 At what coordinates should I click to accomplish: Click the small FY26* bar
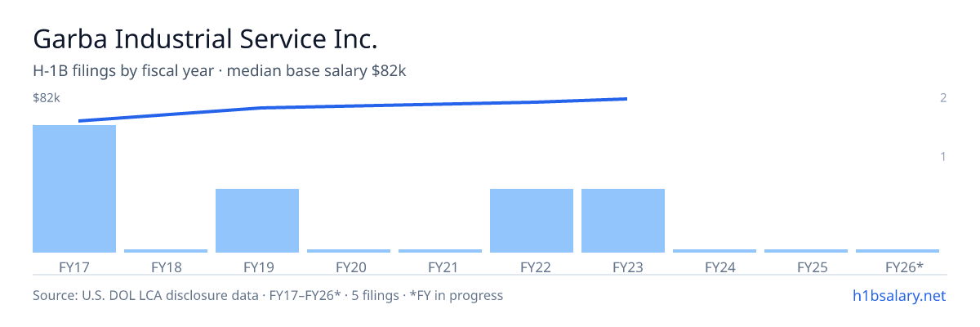point(898,251)
